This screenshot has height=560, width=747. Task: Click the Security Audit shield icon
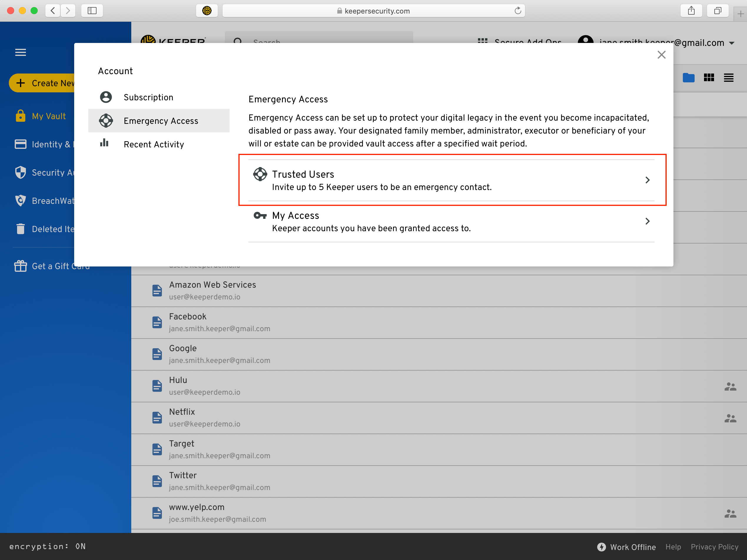[x=21, y=172]
